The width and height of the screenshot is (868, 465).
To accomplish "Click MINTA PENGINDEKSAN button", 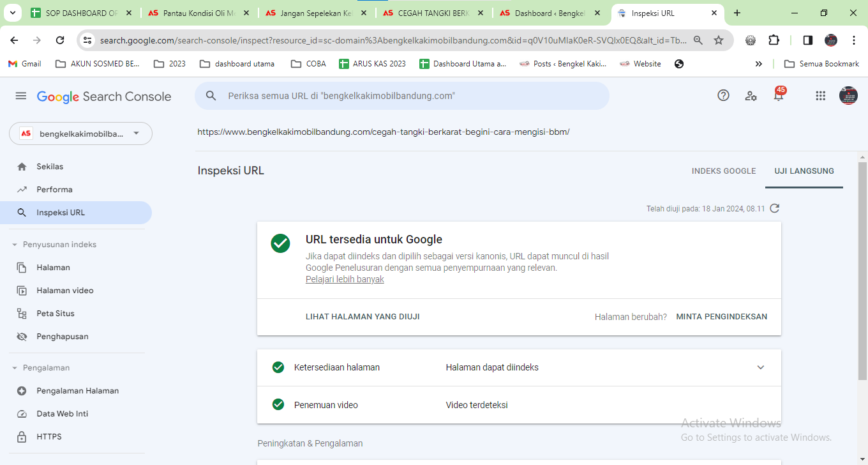I will 722,317.
